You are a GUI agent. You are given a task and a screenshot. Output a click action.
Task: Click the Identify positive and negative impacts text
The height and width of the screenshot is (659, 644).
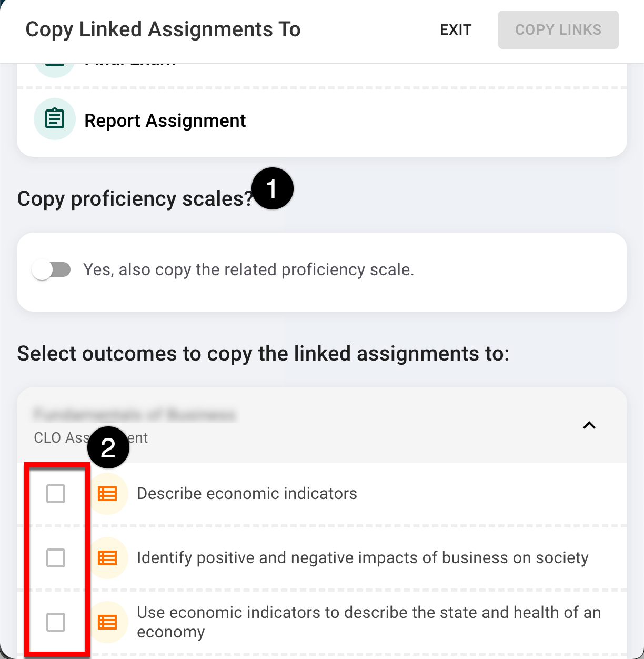[362, 558]
